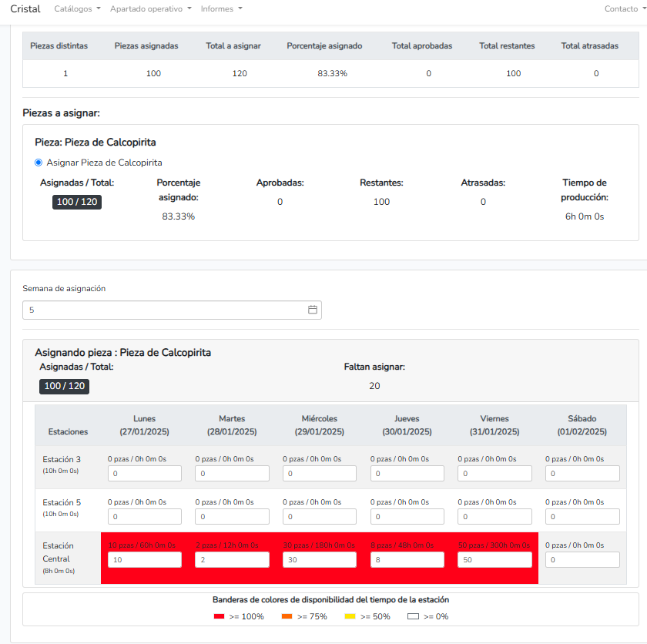Click the red 100% availability color swatch

coord(220,616)
